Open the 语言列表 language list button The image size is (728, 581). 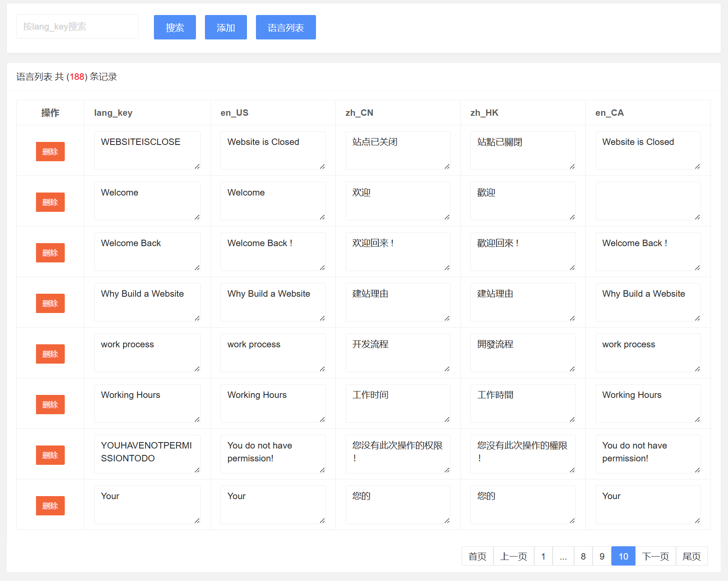286,27
